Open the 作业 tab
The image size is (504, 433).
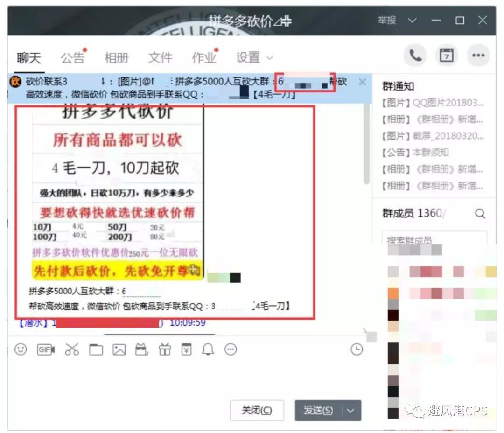pos(204,58)
